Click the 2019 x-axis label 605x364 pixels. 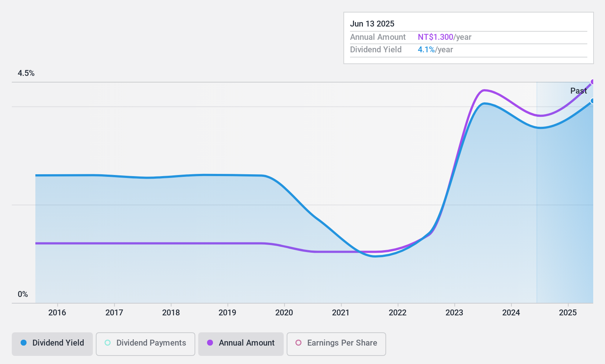[227, 312]
